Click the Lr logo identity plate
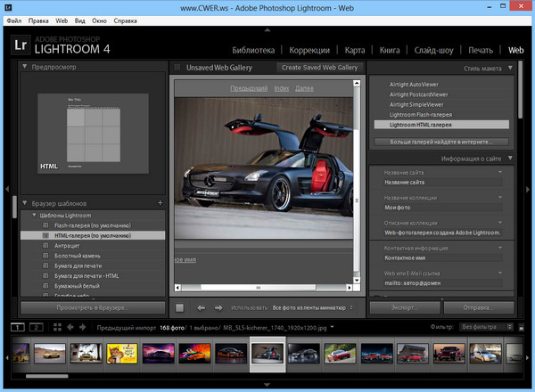This screenshot has height=392, width=535. click(20, 45)
